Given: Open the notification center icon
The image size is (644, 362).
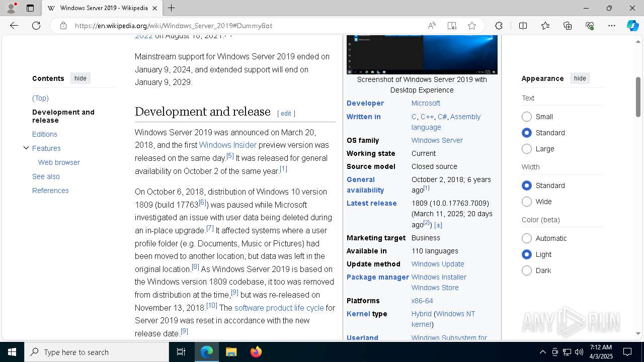Looking at the screenshot, I should tap(627, 352).
